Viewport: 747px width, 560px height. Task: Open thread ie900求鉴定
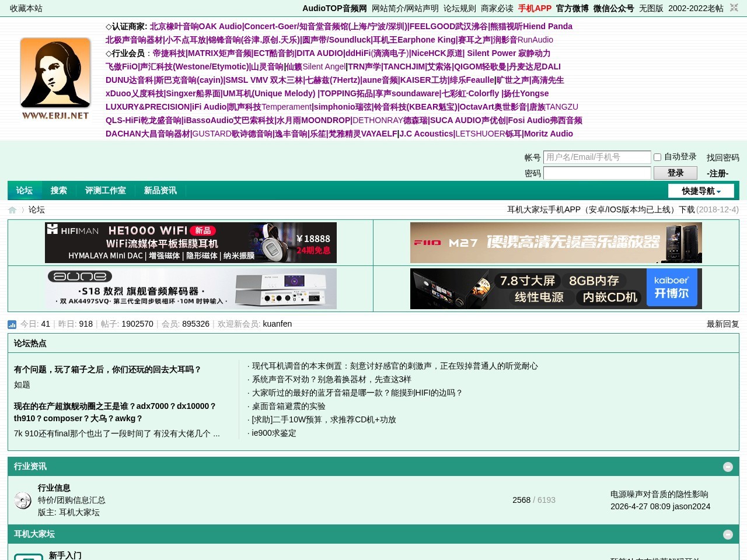pyautogui.click(x=274, y=433)
